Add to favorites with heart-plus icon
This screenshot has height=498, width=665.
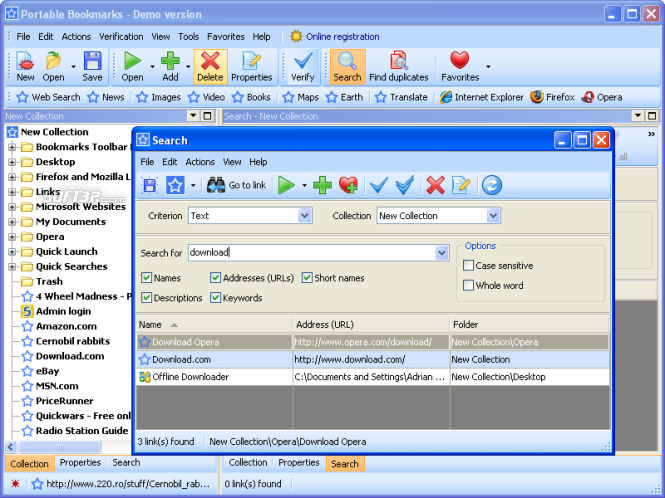pos(349,185)
